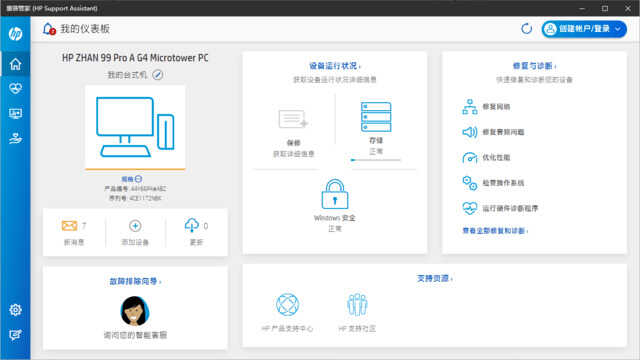Open the 故障排除向导 heading link
This screenshot has width=640, height=360.
point(135,281)
